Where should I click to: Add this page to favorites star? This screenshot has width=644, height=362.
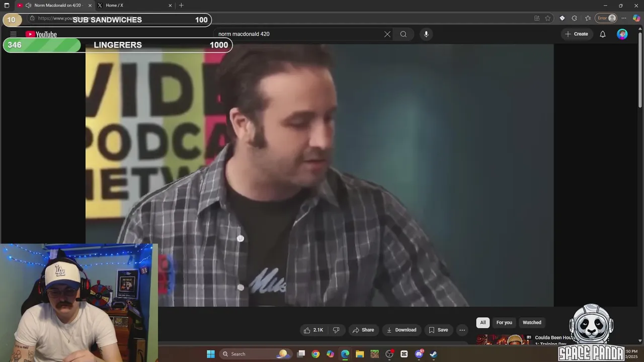pyautogui.click(x=548, y=18)
